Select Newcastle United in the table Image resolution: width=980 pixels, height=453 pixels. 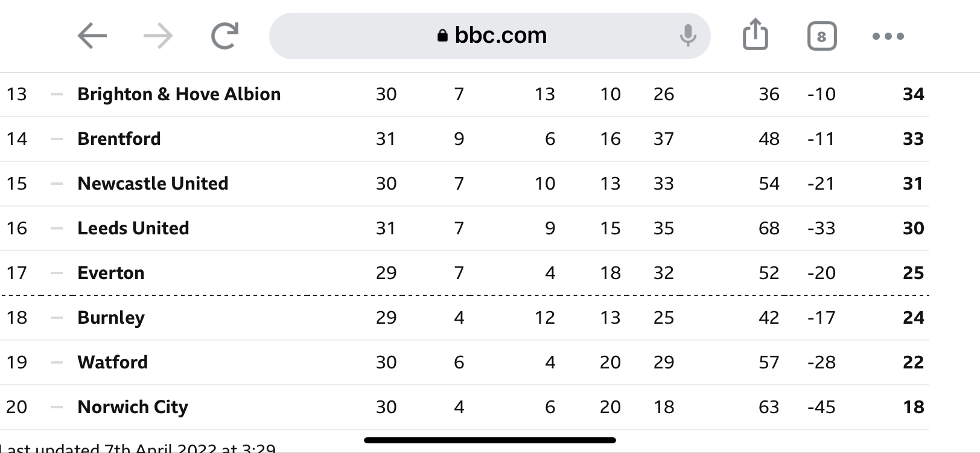coord(153,184)
